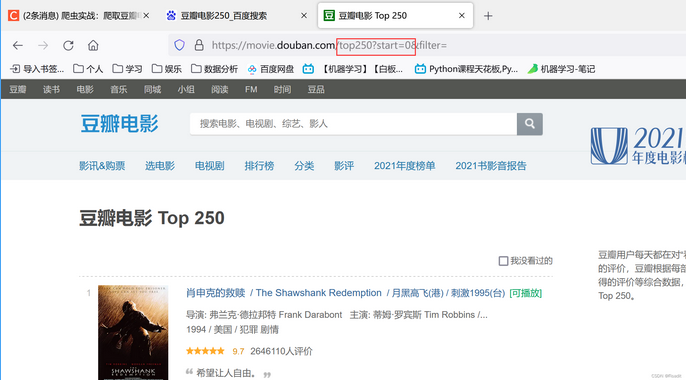Screen dimensions: 686x380
Task: Reload the page with the refresh icon
Action: pyautogui.click(x=68, y=45)
